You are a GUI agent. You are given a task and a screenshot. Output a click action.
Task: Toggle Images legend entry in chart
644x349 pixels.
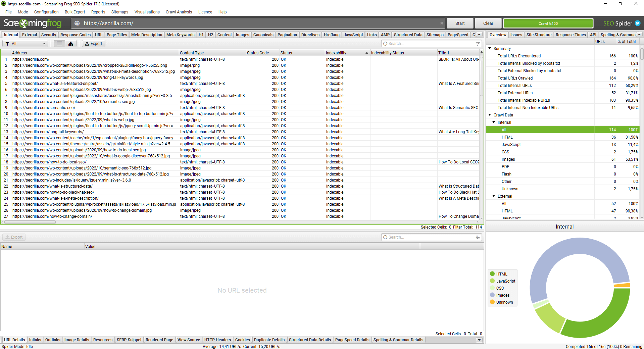pyautogui.click(x=502, y=295)
